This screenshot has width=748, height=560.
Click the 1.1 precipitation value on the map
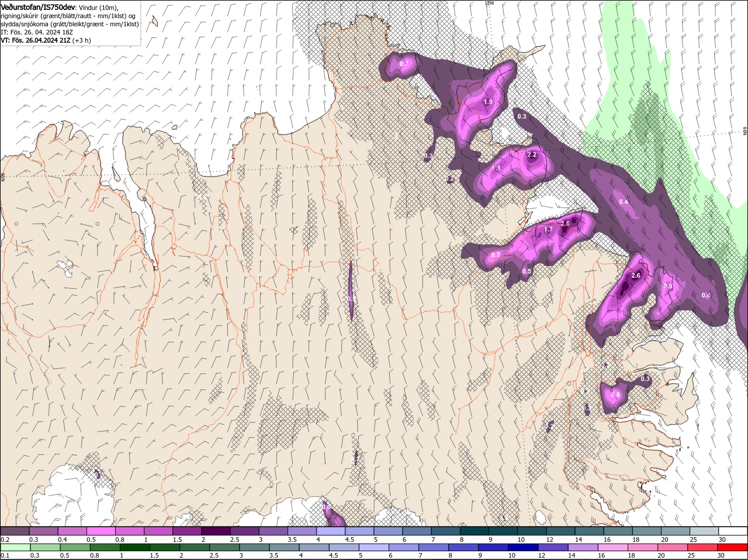click(x=497, y=168)
